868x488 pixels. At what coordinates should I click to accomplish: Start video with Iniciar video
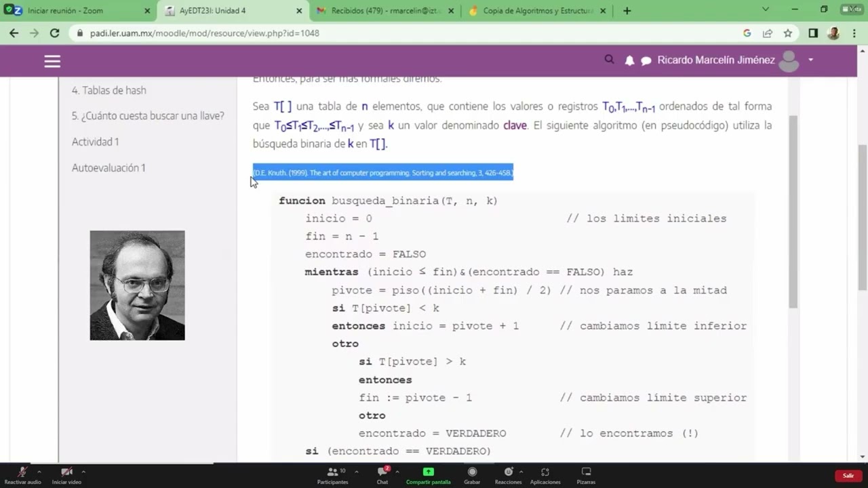(x=66, y=475)
